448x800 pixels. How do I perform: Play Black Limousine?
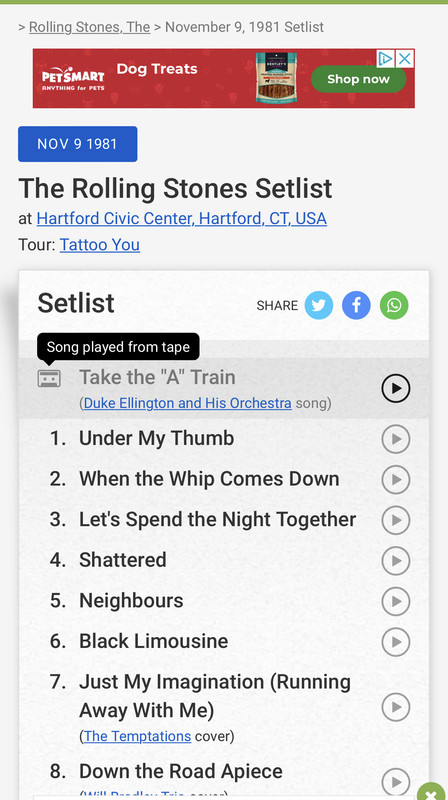click(396, 642)
